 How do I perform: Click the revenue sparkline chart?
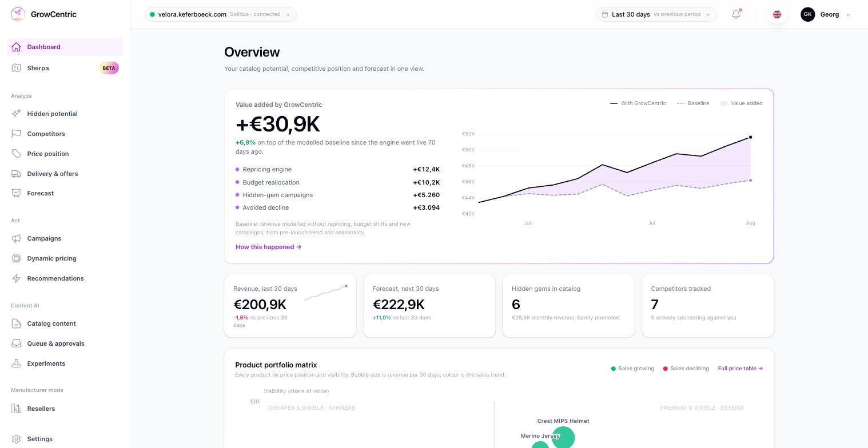tap(326, 292)
